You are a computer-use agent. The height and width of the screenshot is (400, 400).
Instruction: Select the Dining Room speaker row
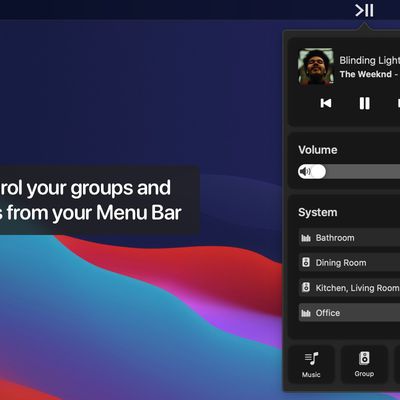[x=349, y=263]
